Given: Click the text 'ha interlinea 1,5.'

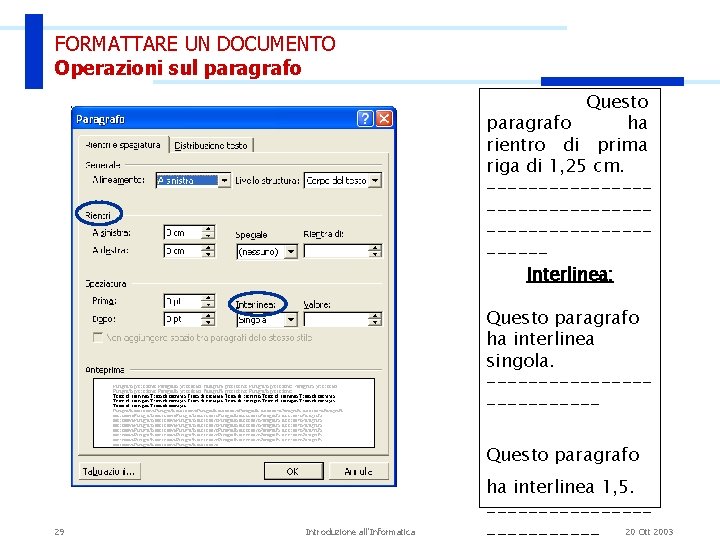Looking at the screenshot, I should click(560, 486).
